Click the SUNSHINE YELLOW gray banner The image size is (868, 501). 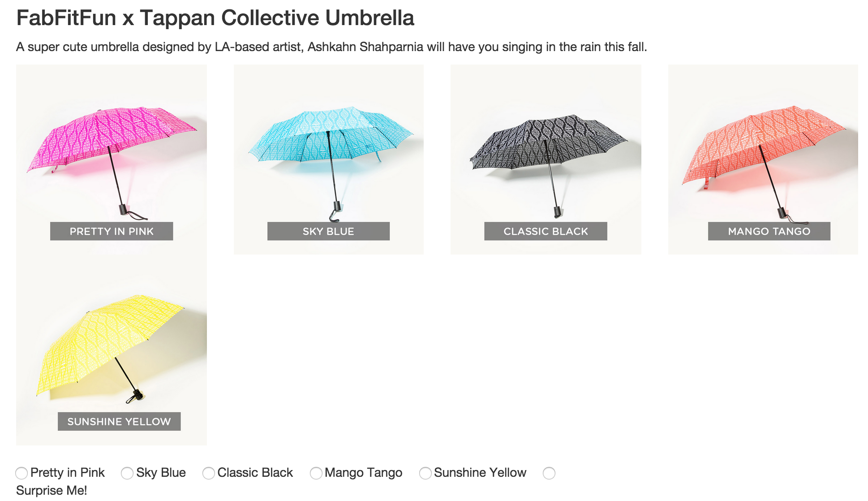pyautogui.click(x=119, y=422)
